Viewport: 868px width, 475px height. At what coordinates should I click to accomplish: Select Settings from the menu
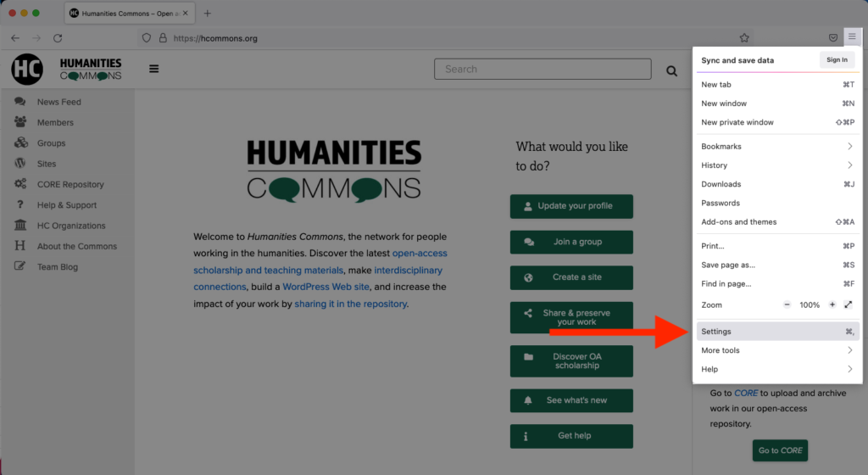click(776, 332)
